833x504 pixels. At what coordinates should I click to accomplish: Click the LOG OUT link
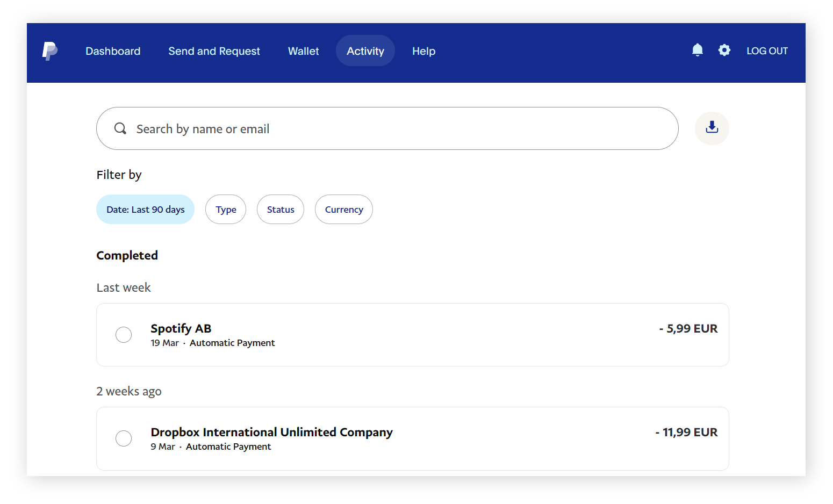point(767,51)
